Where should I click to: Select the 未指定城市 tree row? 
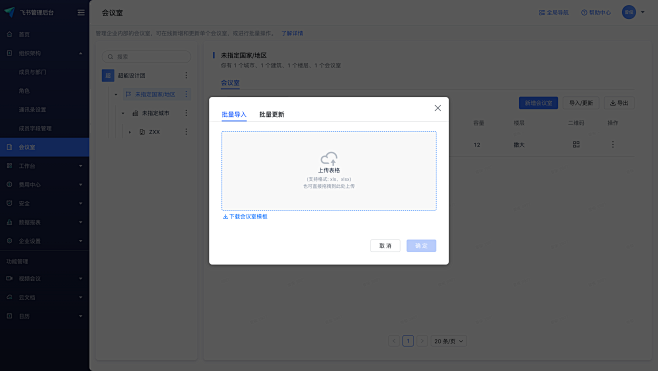(155, 113)
